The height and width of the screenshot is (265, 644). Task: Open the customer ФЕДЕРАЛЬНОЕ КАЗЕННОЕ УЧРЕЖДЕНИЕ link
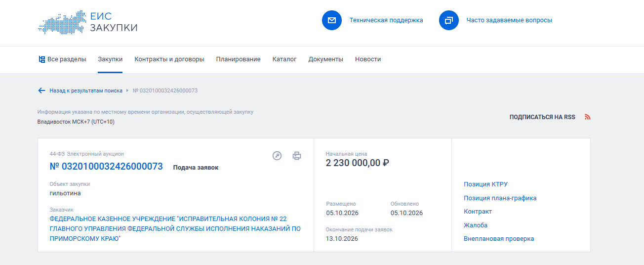[x=175, y=228]
